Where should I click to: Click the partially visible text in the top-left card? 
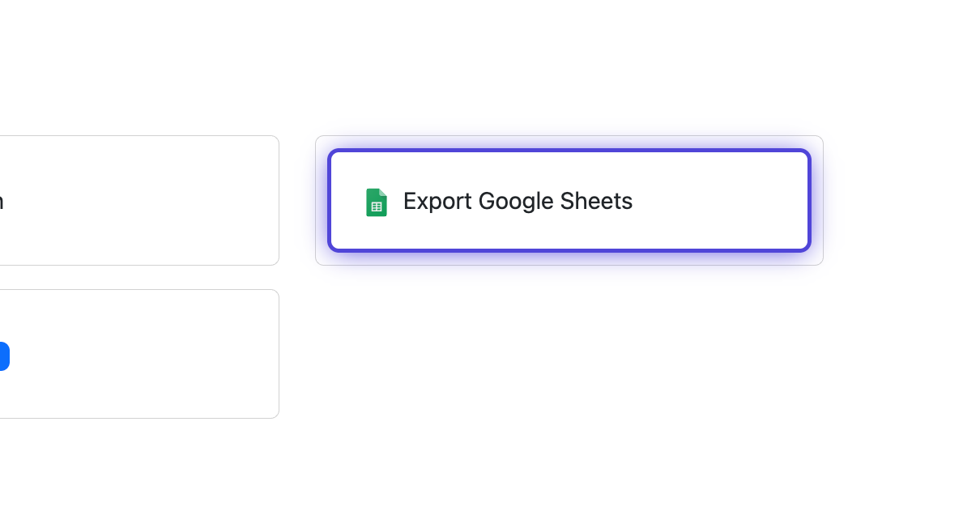(x=2, y=202)
